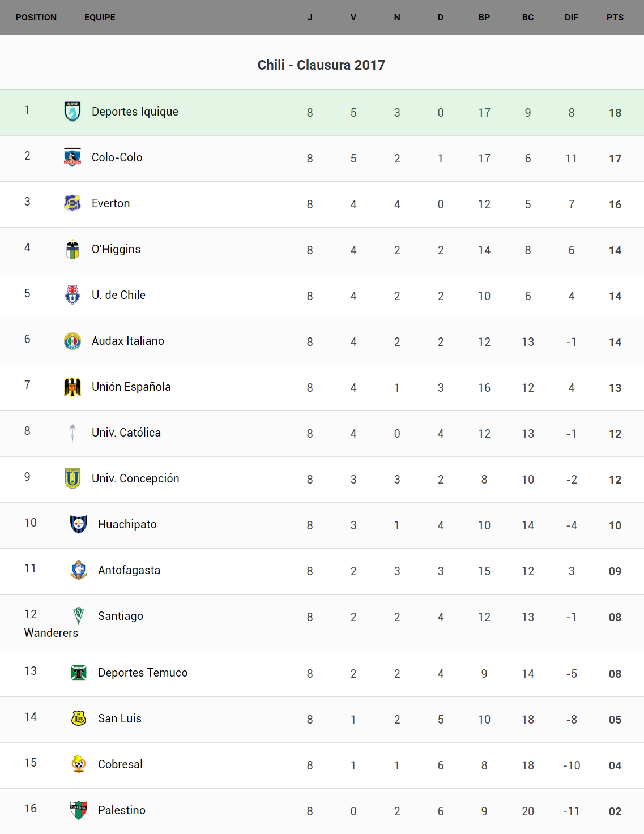Click the Huachipato shield icon
644x834 pixels.
click(79, 524)
